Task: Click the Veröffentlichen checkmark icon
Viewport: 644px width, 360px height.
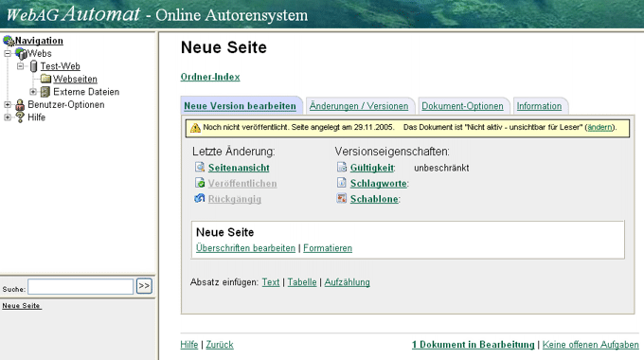Action: coord(200,183)
